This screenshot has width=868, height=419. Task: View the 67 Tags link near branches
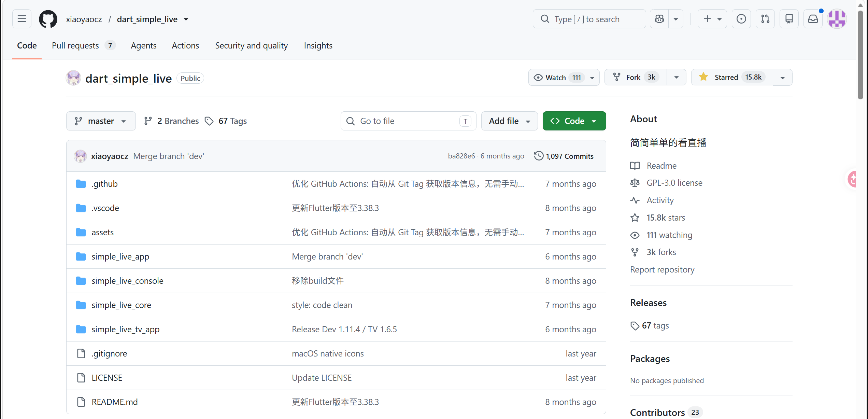pos(226,121)
